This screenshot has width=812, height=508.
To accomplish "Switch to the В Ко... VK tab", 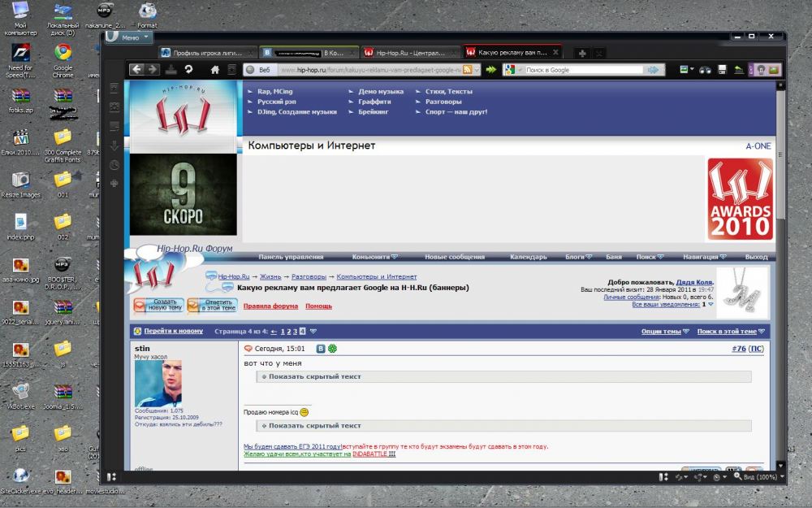I will coord(309,53).
